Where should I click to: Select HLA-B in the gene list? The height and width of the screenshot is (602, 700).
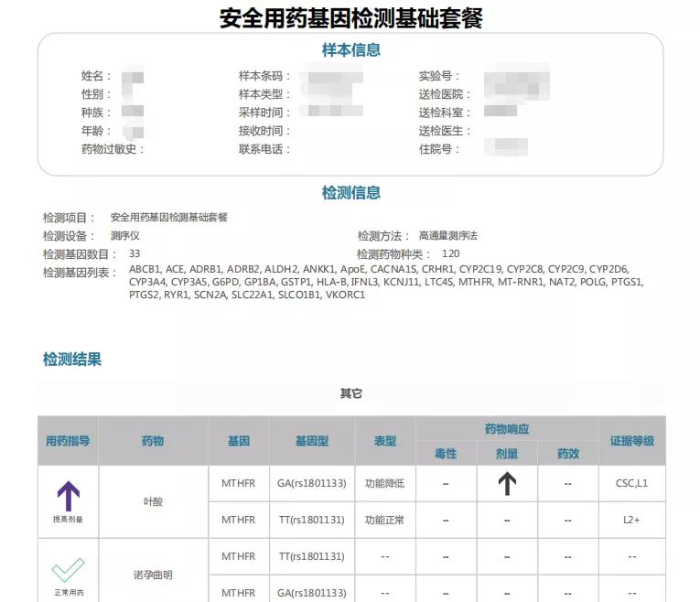click(331, 282)
